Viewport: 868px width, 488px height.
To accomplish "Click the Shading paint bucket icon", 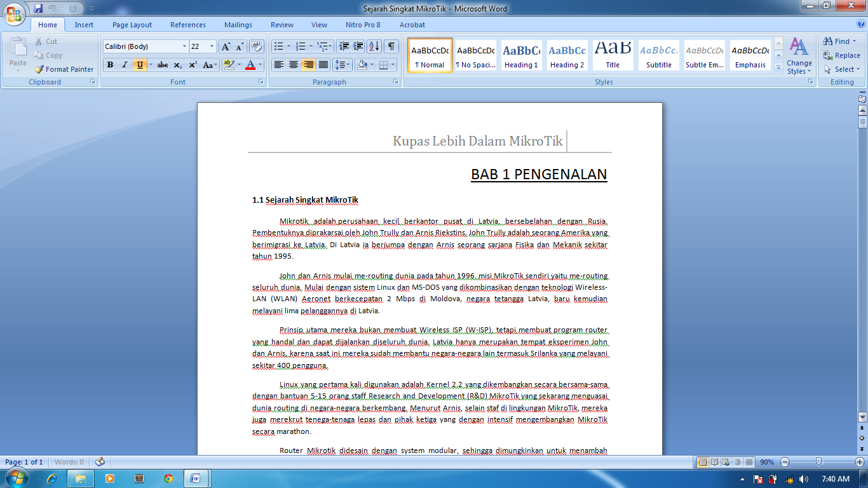I will 362,65.
